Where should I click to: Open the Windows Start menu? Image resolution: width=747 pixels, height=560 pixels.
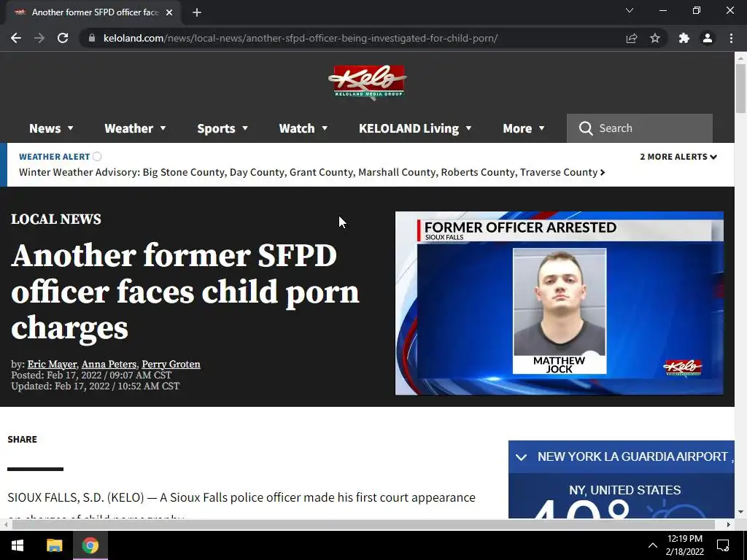pyautogui.click(x=18, y=545)
